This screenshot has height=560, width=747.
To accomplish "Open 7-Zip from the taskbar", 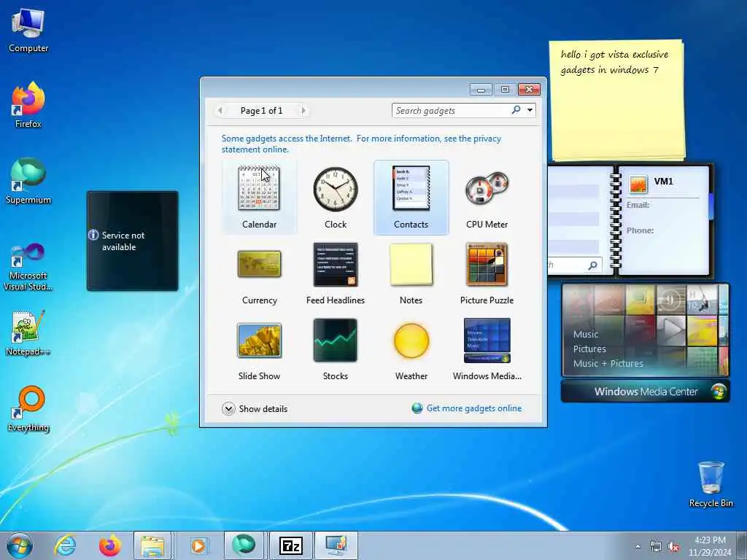I will click(290, 545).
